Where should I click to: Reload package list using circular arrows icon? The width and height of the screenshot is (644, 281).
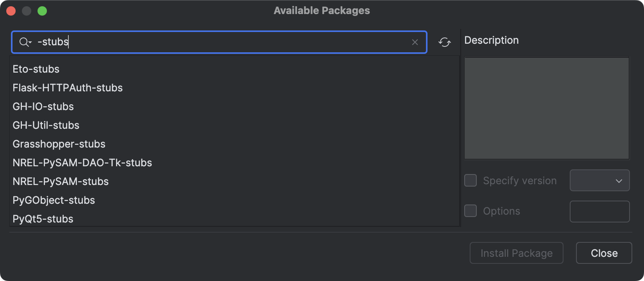445,42
